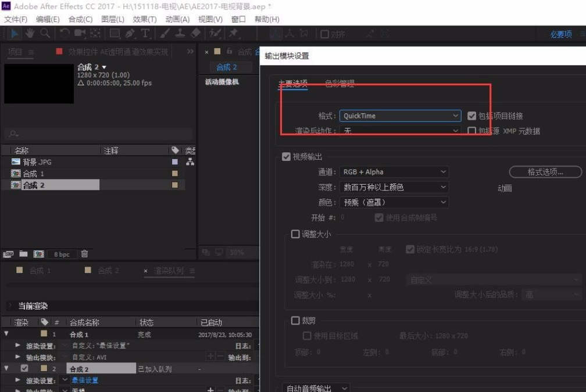Toggle the 视频输出 checkbox
This screenshot has height=392, width=586.
coord(286,156)
